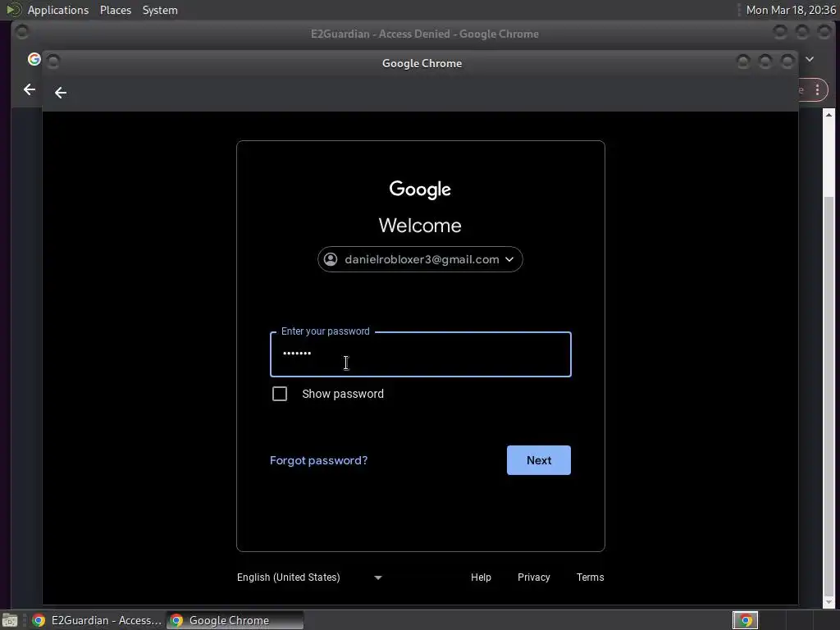
Task: Click the Next button
Action: pyautogui.click(x=538, y=460)
